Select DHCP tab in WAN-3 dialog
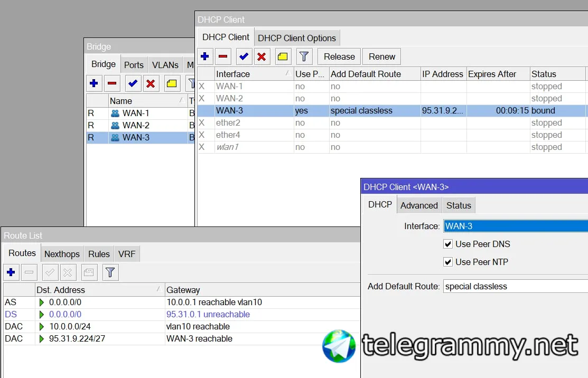 (x=380, y=204)
